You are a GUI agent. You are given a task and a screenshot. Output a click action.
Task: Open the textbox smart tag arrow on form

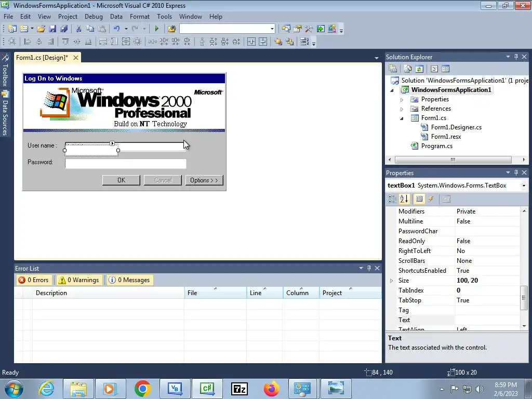click(112, 143)
